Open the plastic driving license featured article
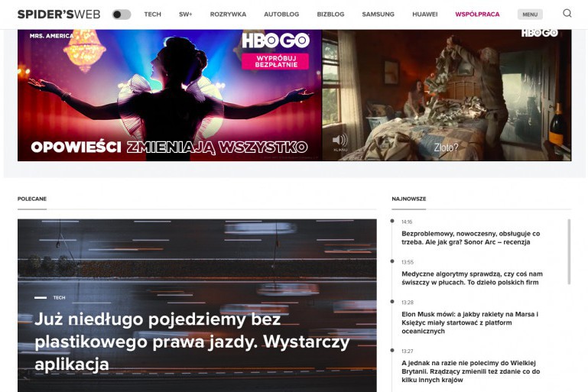The height and width of the screenshot is (392, 588). click(191, 342)
